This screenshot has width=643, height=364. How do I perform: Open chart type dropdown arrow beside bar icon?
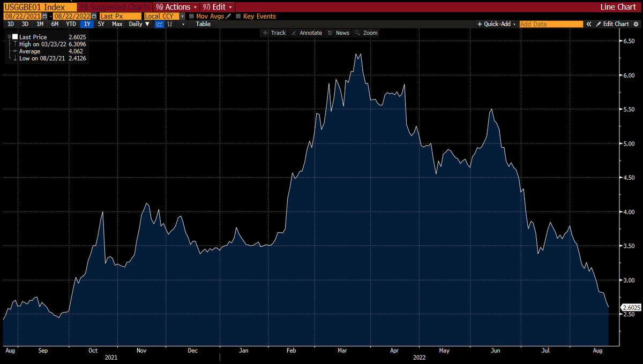tap(183, 24)
